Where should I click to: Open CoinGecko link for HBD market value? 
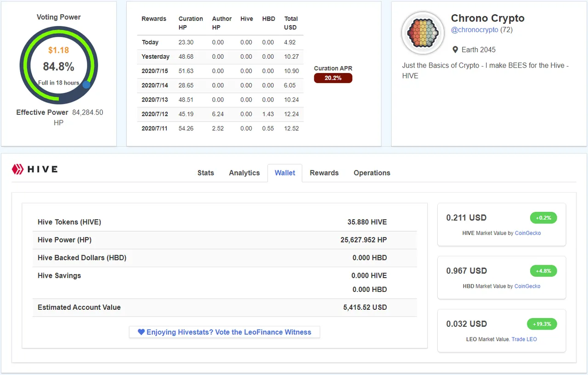(x=527, y=286)
